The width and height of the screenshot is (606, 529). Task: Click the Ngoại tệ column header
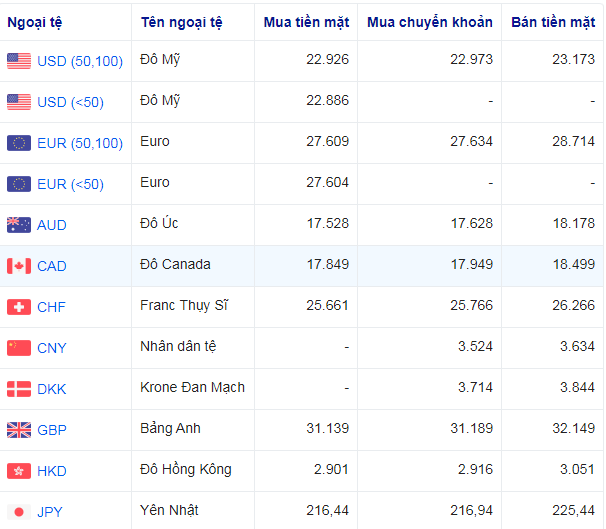tap(37, 21)
